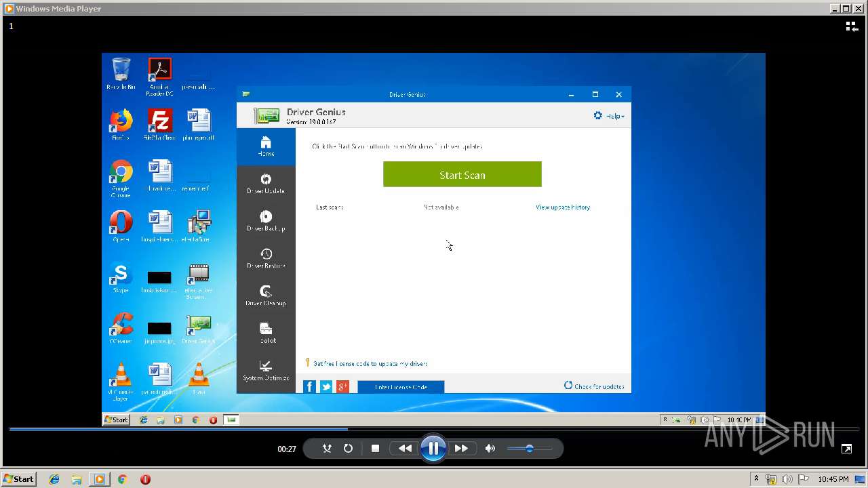Viewport: 868px width, 488px height.
Task: Select the film-strip video file desktop icon
Action: (x=198, y=281)
